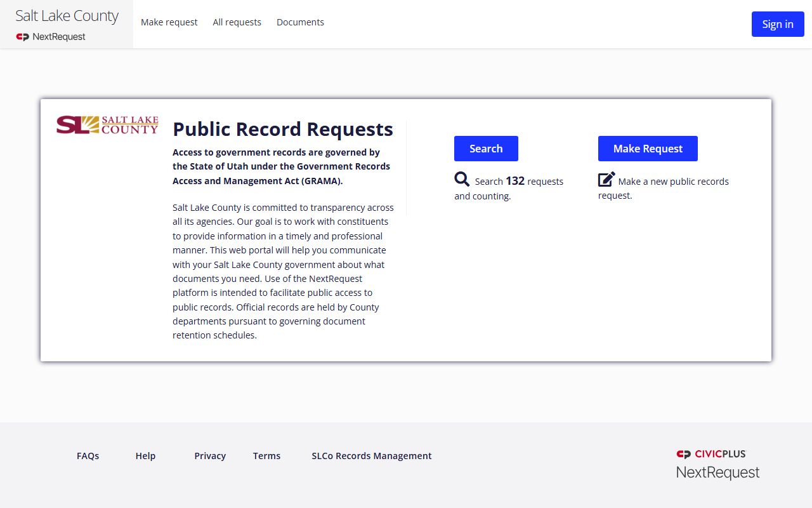Viewport: 812px width, 508px height.
Task: Click the 'Make a new public records request' text
Action: pos(664,188)
